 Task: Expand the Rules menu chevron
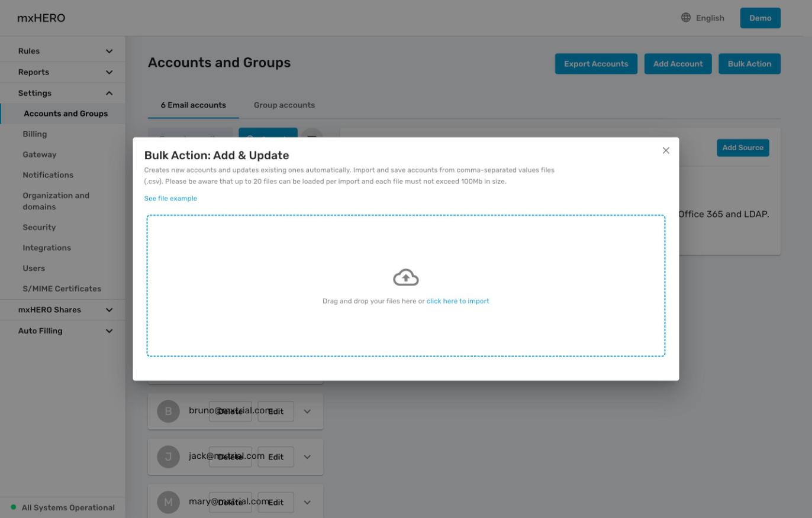(109, 51)
